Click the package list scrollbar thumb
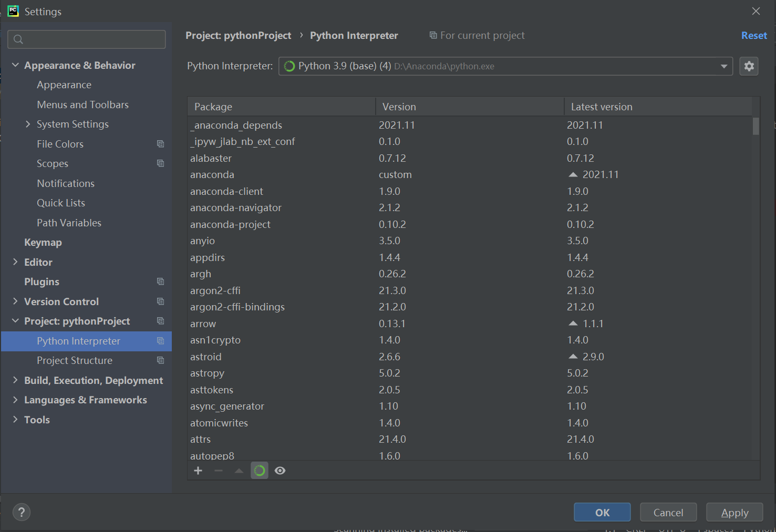 756,126
